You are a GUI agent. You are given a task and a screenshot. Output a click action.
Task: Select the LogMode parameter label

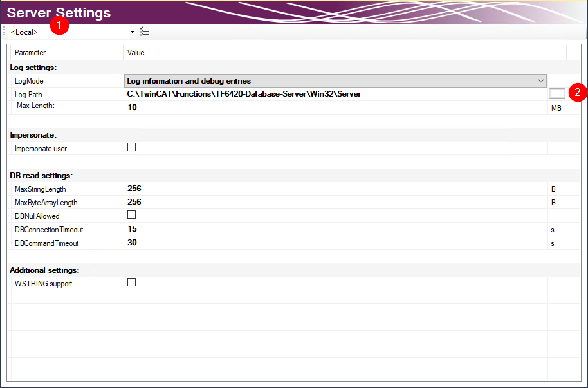pos(29,81)
